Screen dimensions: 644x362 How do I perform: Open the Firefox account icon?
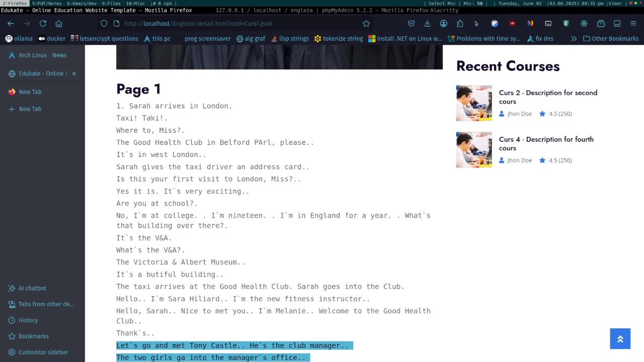point(443,23)
